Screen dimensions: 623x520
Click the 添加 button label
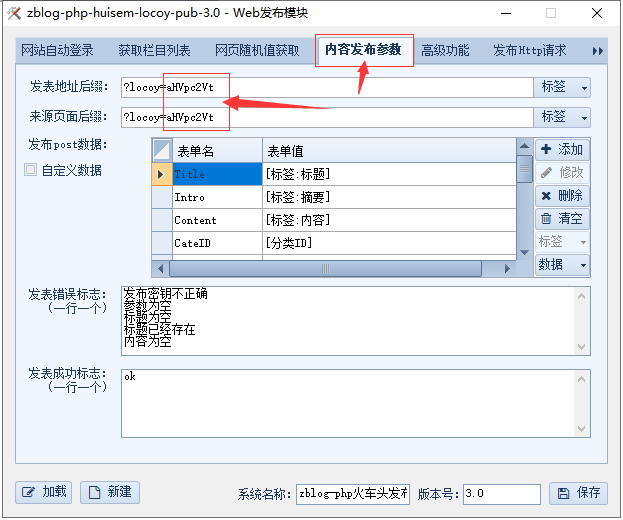click(x=571, y=149)
